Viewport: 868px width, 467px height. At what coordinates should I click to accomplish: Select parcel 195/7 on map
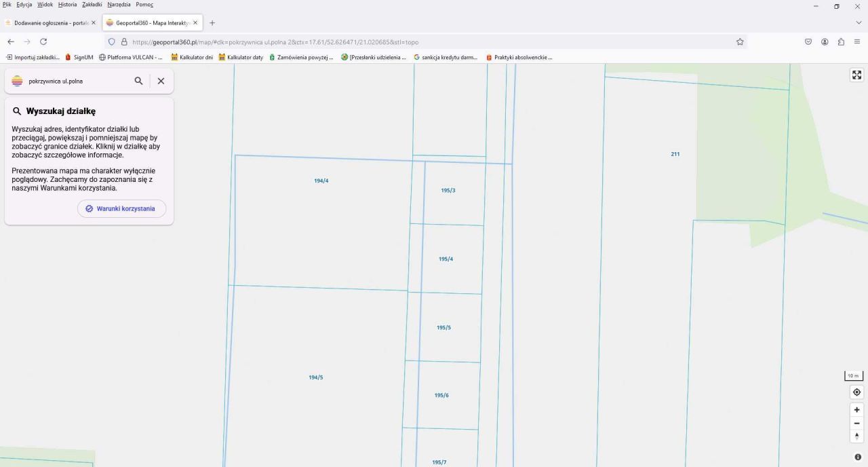(x=439, y=462)
